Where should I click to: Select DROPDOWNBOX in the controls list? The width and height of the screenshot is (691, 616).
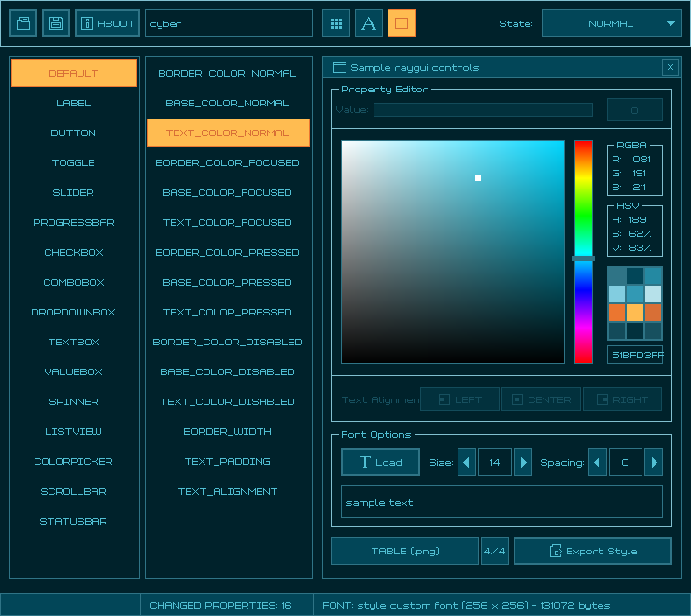74,312
